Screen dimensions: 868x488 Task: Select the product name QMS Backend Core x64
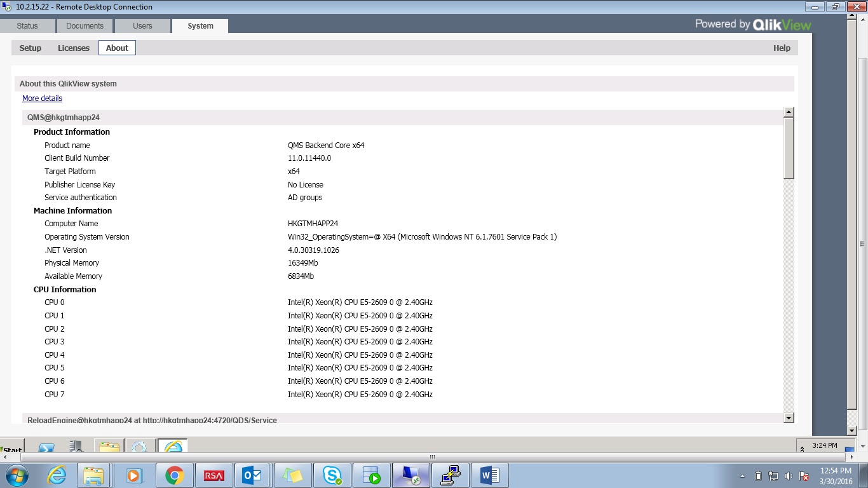[326, 146]
